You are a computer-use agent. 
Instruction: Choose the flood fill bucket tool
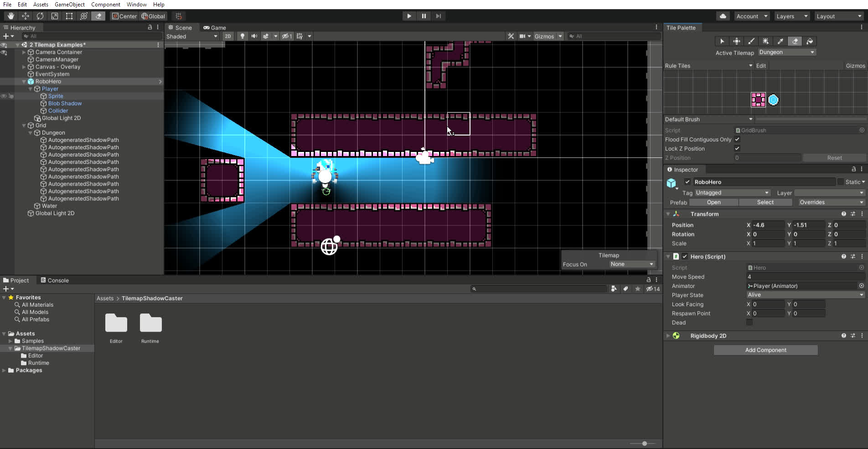(x=810, y=41)
